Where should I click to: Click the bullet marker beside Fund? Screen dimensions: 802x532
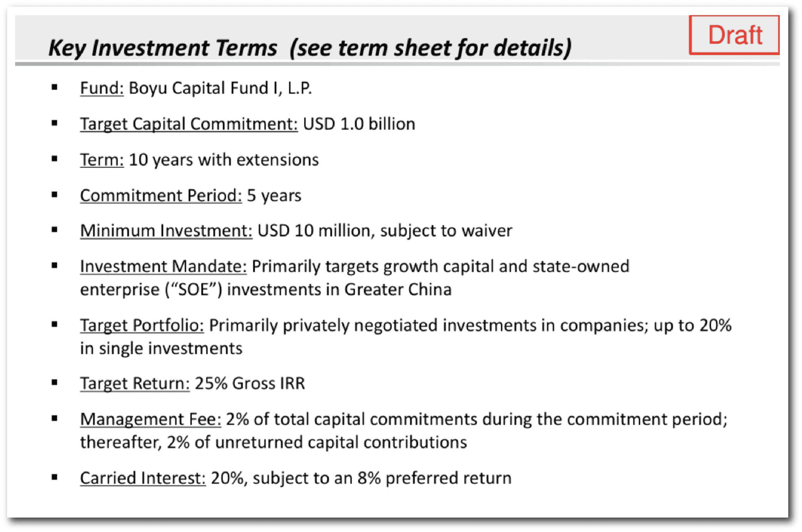[54, 87]
